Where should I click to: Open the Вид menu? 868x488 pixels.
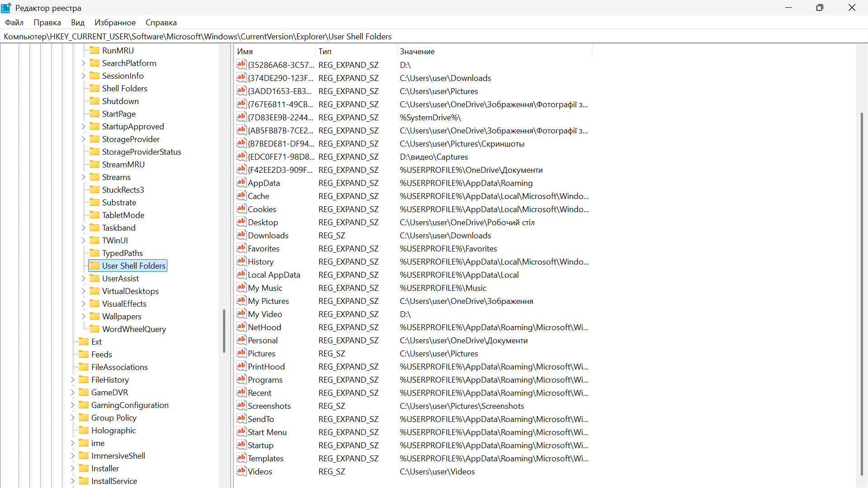point(78,23)
